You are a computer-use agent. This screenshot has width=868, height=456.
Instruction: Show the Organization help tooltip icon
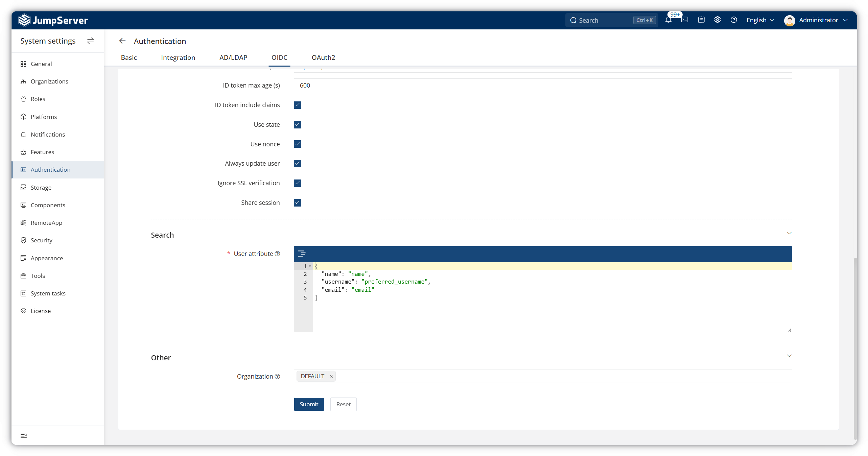click(x=277, y=377)
